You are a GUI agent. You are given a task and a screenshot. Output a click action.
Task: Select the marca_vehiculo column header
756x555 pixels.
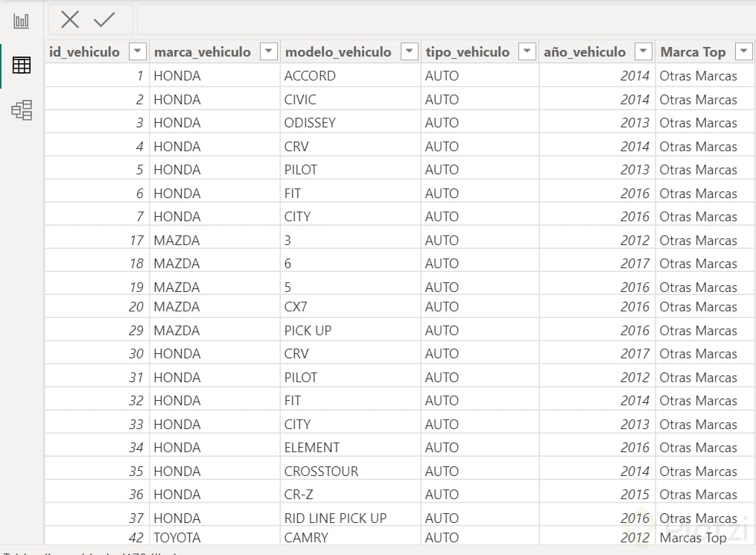203,51
